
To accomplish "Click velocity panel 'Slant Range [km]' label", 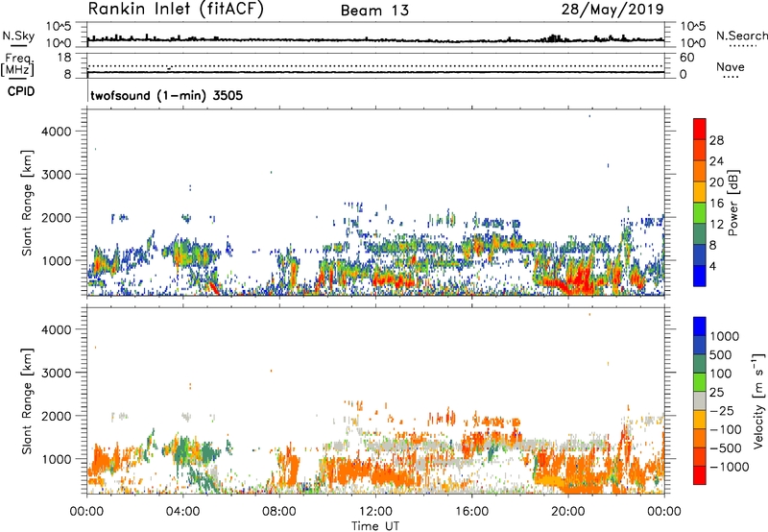I will 27,401.
